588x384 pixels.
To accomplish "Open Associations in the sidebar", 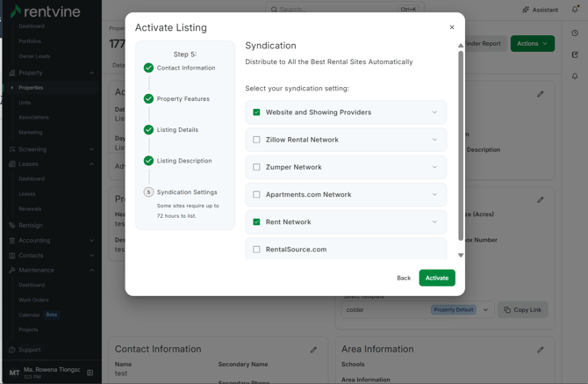I will [33, 118].
